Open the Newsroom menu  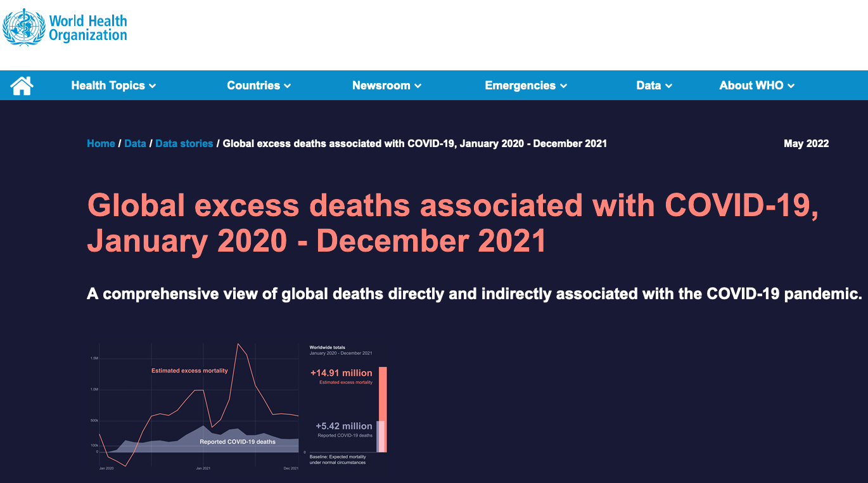[386, 86]
